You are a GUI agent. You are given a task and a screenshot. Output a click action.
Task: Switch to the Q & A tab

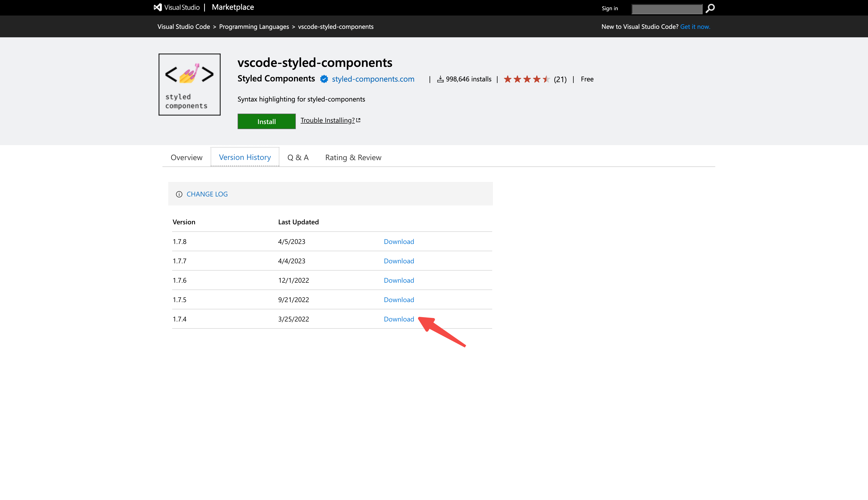click(x=298, y=158)
